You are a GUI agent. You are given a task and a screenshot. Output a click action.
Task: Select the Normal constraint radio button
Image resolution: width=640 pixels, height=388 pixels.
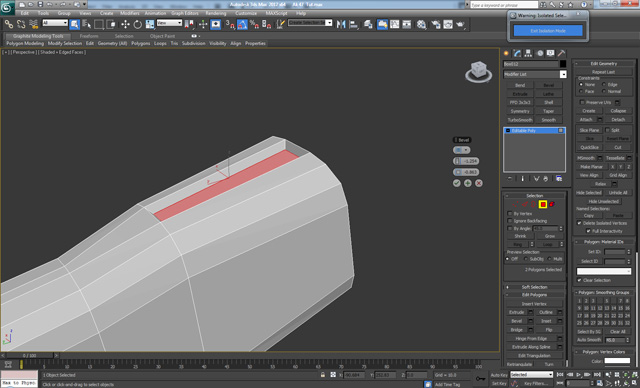[x=604, y=91]
